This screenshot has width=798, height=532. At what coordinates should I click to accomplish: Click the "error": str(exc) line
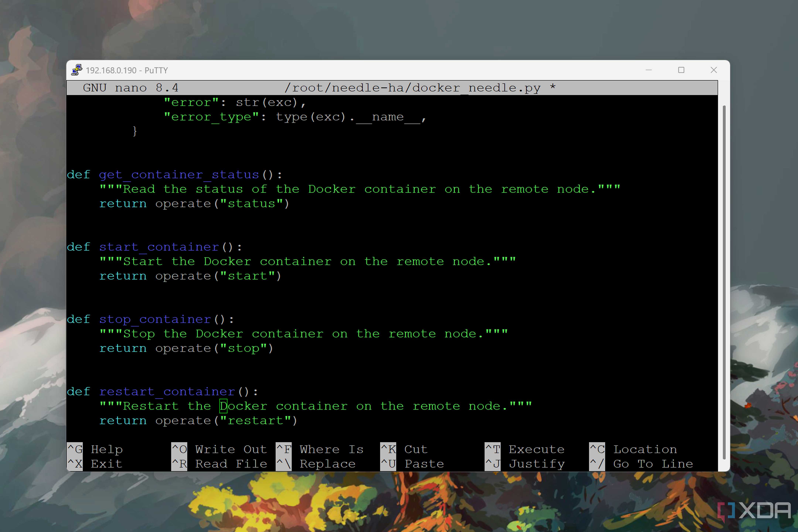coord(235,103)
